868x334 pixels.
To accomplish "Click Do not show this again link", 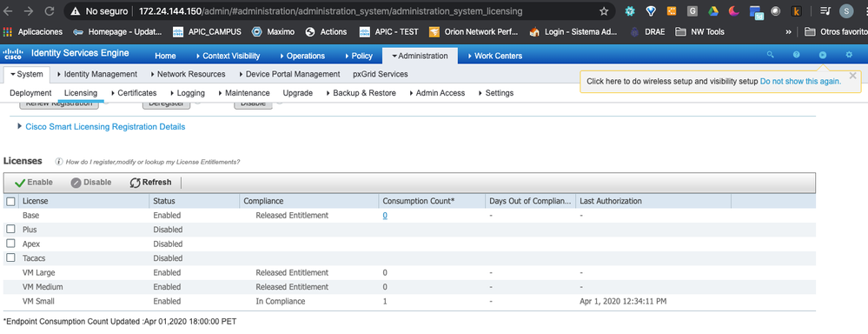I will [800, 81].
